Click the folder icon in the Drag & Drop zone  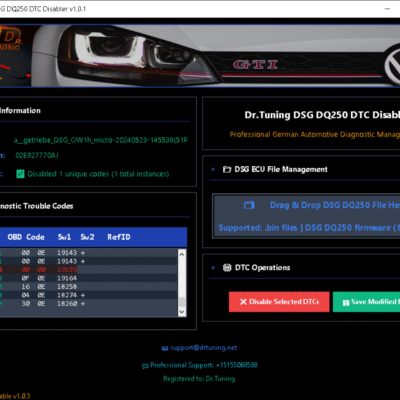249,205
